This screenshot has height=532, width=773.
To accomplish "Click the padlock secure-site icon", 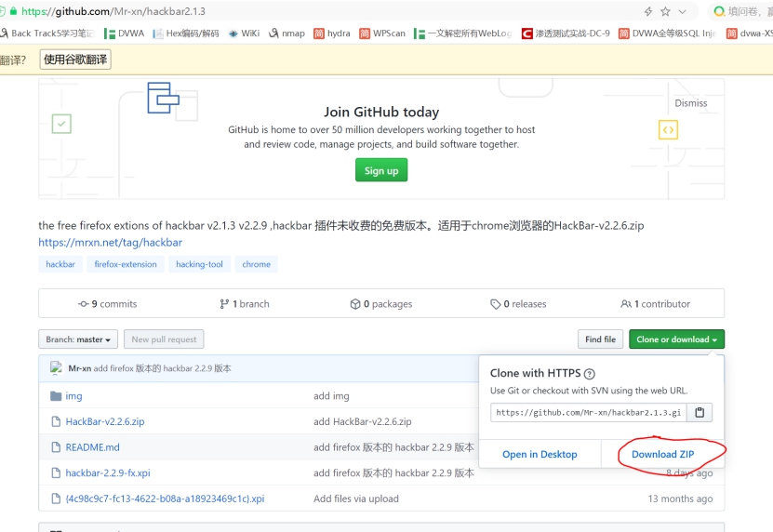I will [13, 11].
